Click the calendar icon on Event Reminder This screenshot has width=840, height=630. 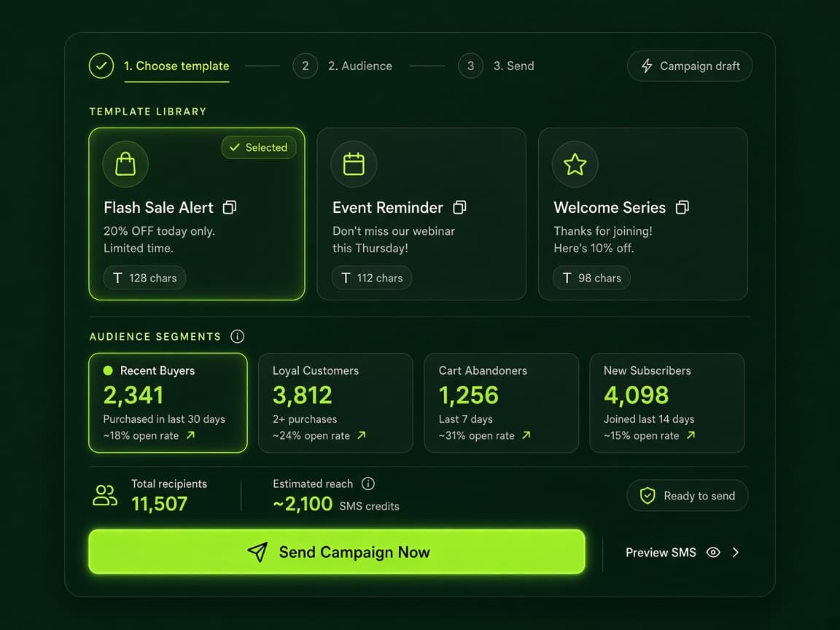[x=354, y=164]
